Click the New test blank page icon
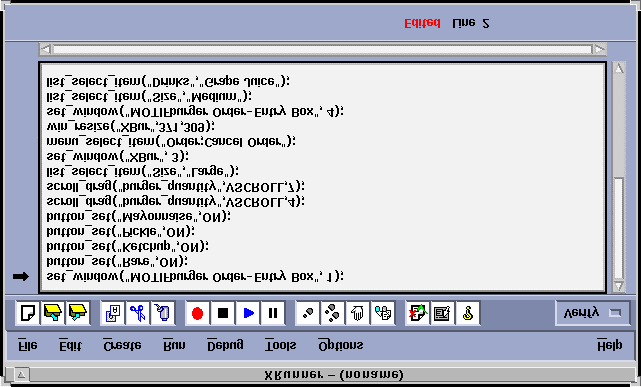This screenshot has width=641, height=387. pyautogui.click(x=28, y=313)
